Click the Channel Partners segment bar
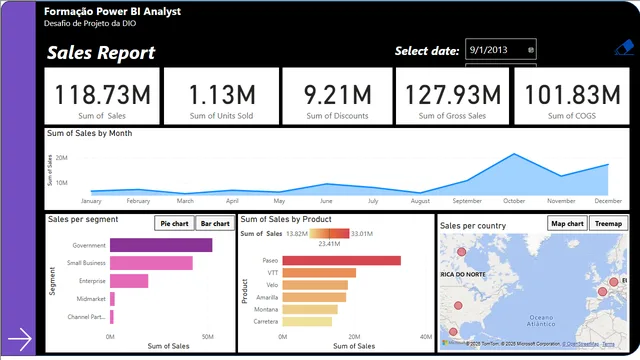640x360 pixels. (112, 317)
